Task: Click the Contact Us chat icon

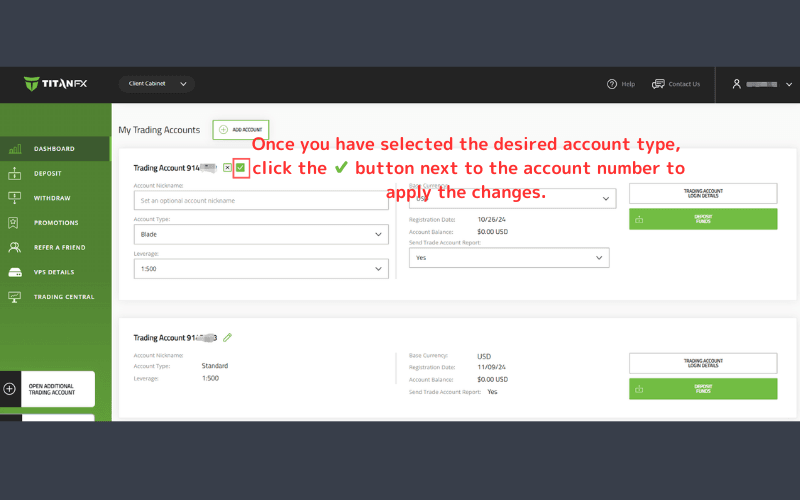Action: [x=658, y=84]
